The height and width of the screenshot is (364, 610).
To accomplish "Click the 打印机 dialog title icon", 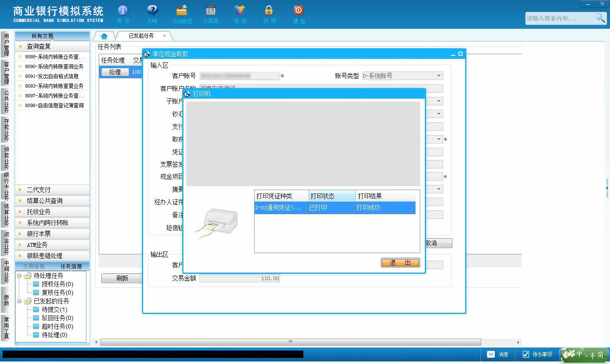I will 187,94.
